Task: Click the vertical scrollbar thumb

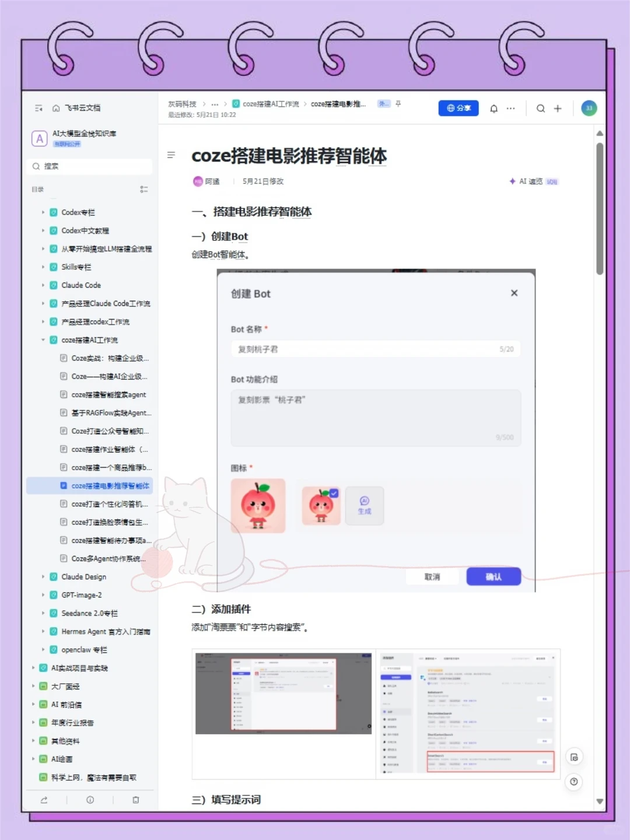Action: pos(600,208)
